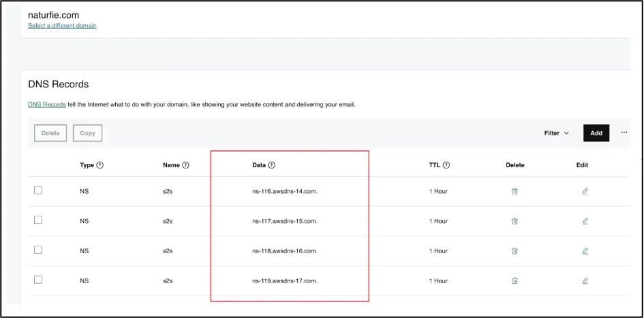The width and height of the screenshot is (644, 318).
Task: Open the three-dot more options menu
Action: pyautogui.click(x=624, y=132)
